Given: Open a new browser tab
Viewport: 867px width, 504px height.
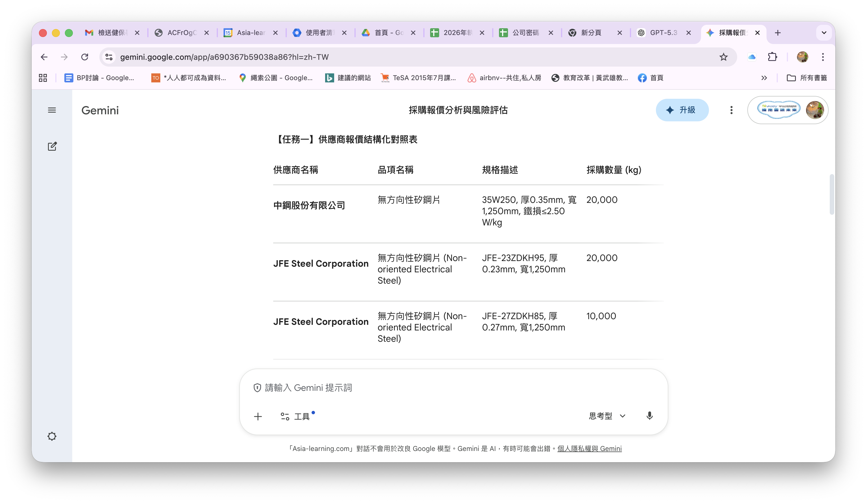Looking at the screenshot, I should [x=778, y=33].
